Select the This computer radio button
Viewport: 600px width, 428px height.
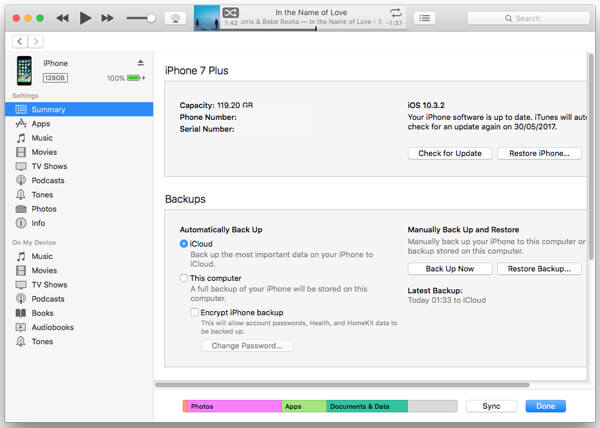(184, 278)
